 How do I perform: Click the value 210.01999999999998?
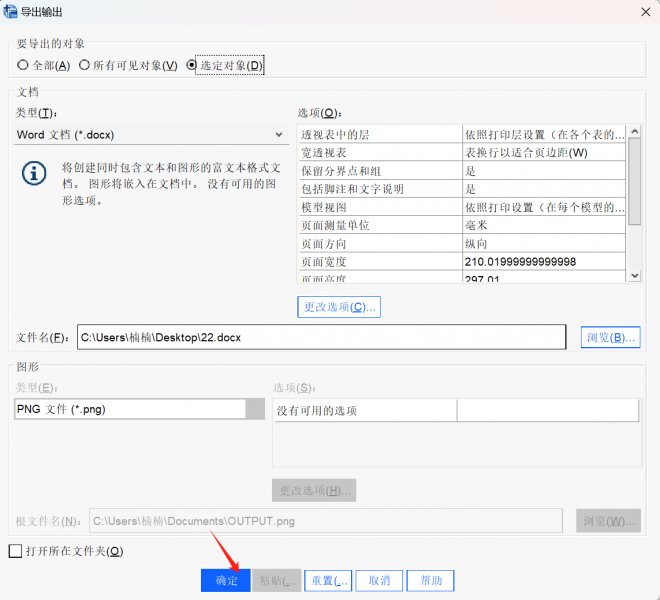tap(520, 262)
